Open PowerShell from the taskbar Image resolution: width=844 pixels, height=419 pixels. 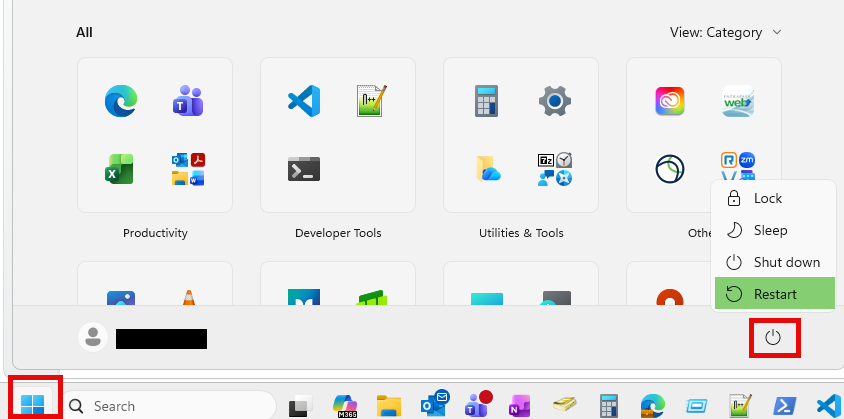pyautogui.click(x=784, y=406)
